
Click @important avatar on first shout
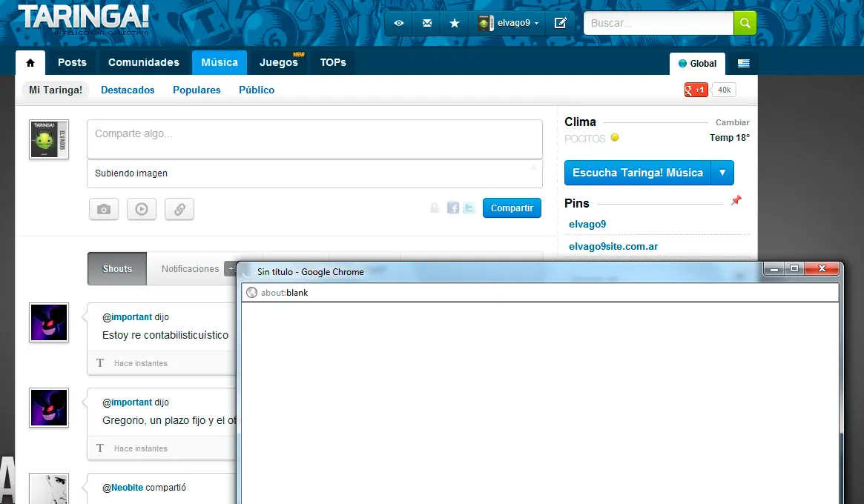[49, 322]
